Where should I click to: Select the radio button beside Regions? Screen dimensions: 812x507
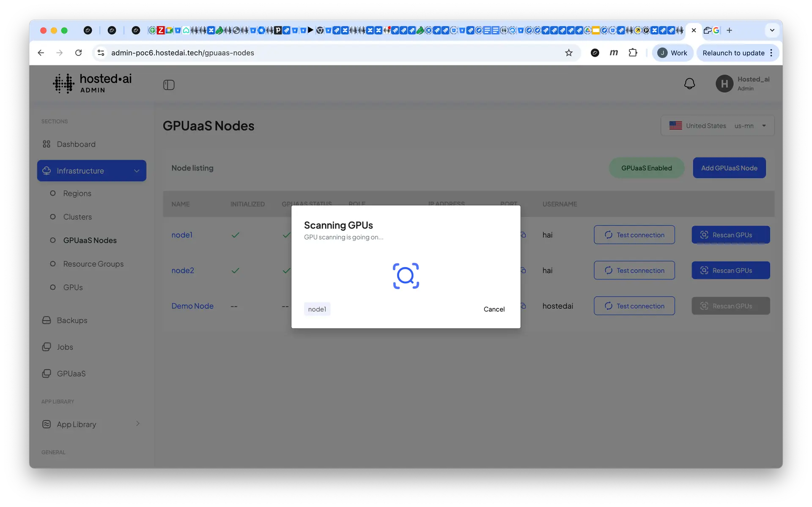(x=52, y=193)
